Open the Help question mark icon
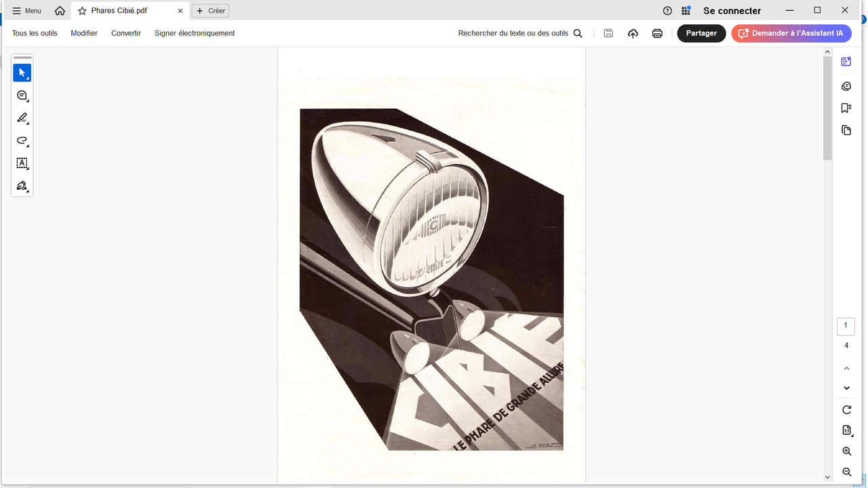868x488 pixels. (x=667, y=11)
